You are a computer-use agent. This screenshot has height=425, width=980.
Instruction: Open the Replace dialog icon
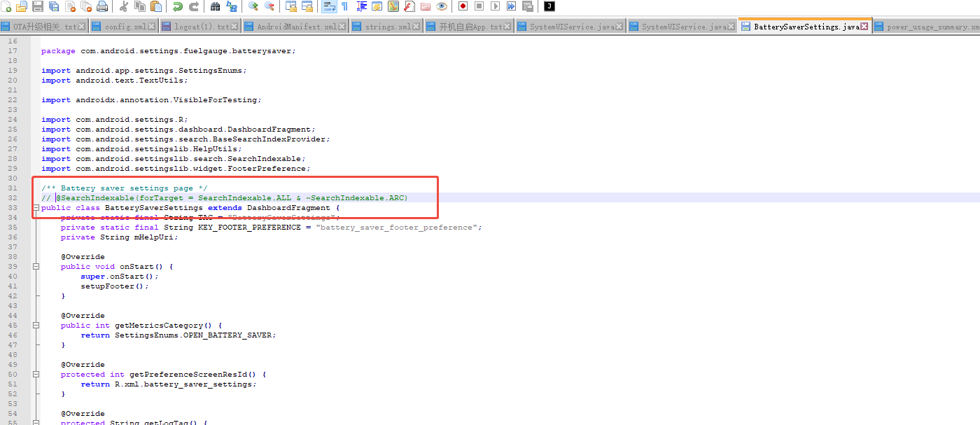(x=231, y=6)
